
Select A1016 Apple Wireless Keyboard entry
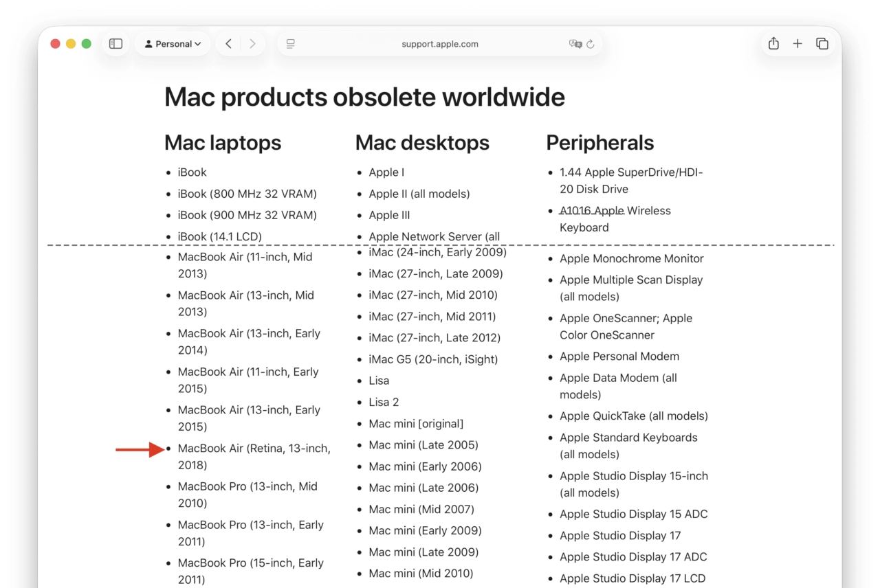pos(615,219)
